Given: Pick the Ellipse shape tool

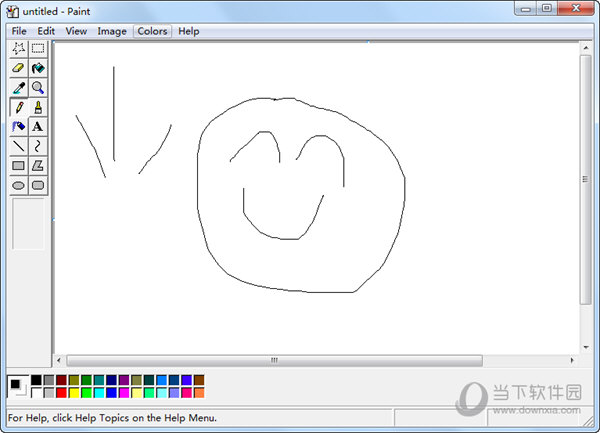Looking at the screenshot, I should click(18, 185).
